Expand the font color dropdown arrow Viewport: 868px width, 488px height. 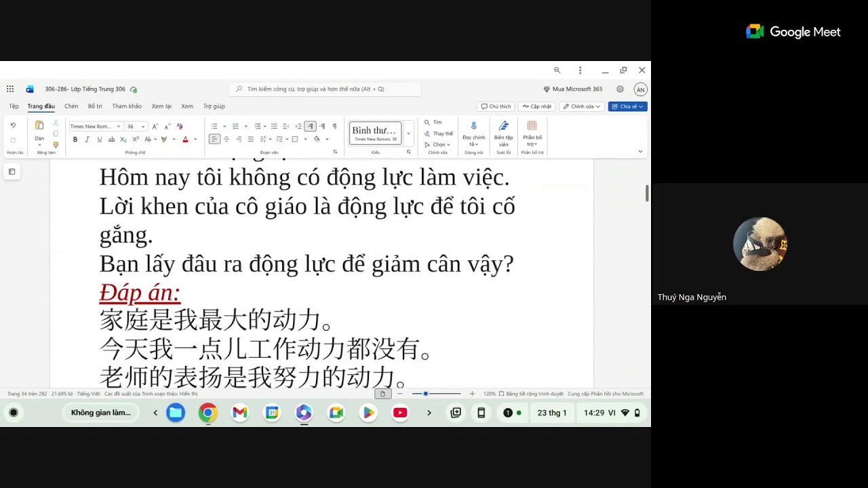[x=195, y=140]
